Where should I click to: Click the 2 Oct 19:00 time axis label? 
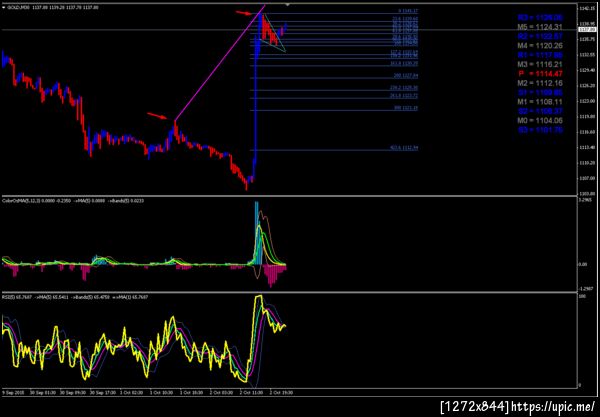(281, 393)
